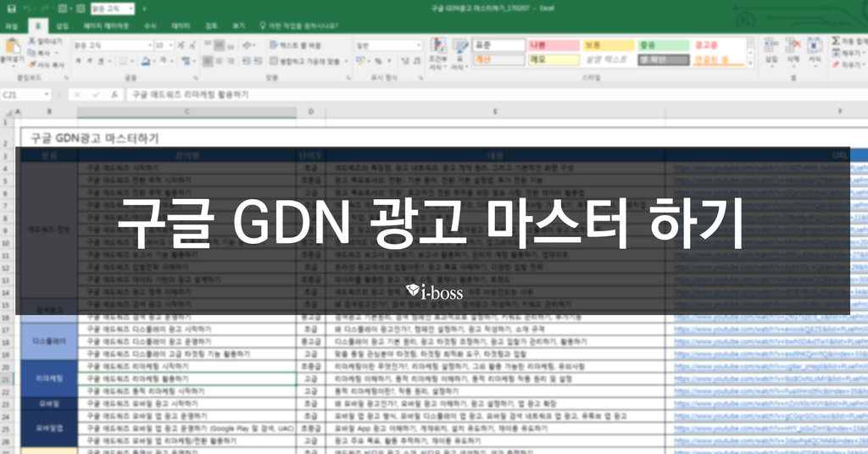Screen dimensions: 868x454
Task: Open borders dropdown arrow
Action: click(x=131, y=61)
